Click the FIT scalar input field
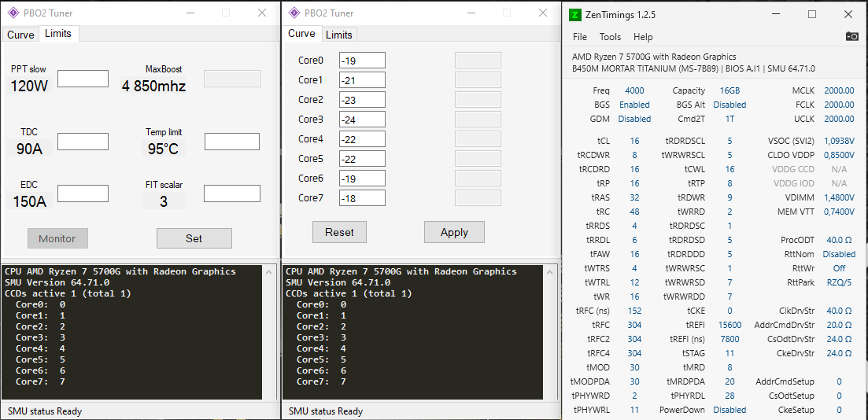 (232, 193)
